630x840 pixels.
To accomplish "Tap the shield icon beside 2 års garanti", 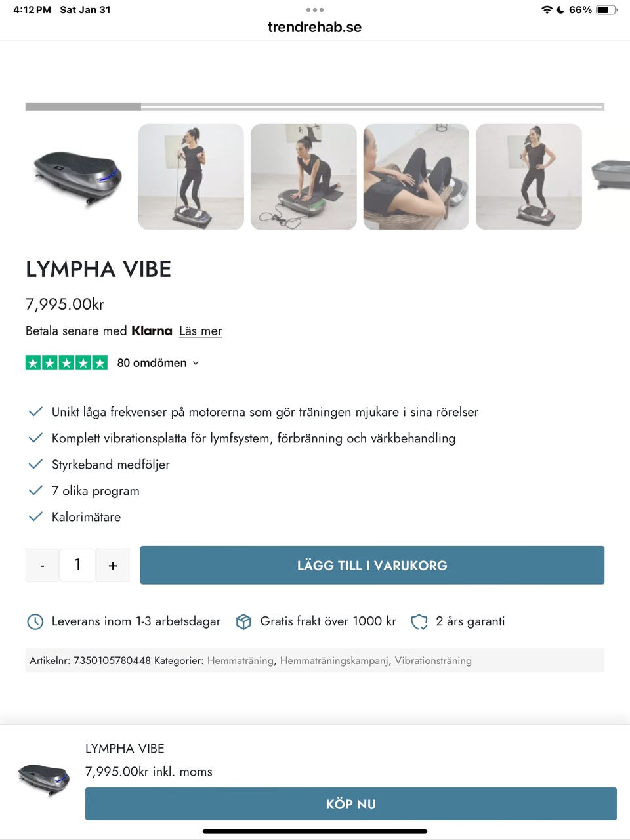I will point(419,621).
